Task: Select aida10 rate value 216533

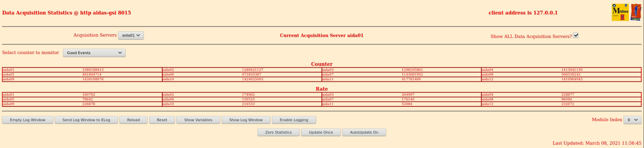Action: [248, 104]
